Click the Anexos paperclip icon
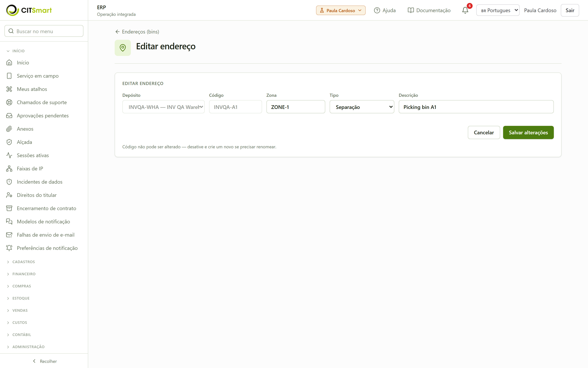588x368 pixels. point(9,129)
